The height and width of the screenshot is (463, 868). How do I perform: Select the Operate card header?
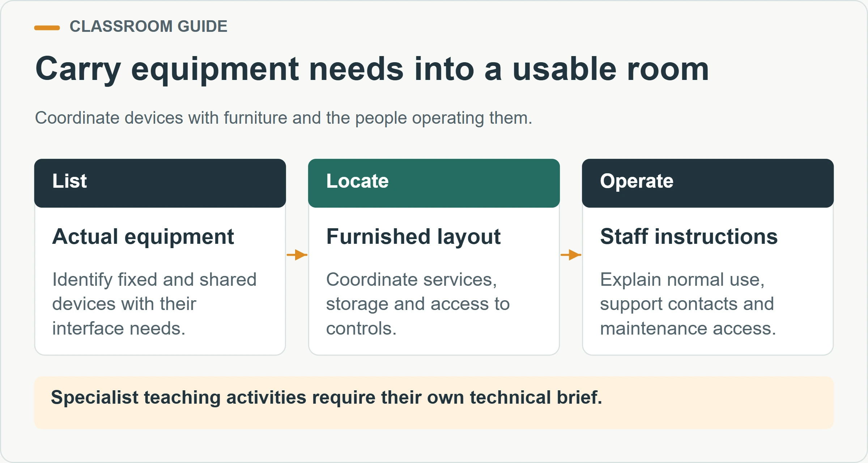tap(708, 183)
